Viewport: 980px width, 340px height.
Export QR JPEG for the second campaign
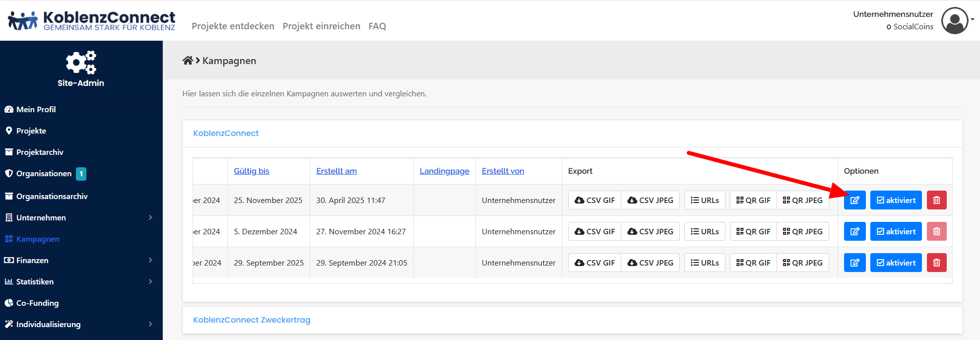(x=802, y=231)
